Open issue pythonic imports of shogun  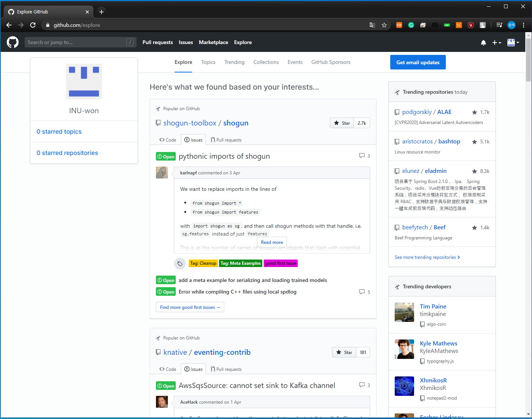pos(224,156)
